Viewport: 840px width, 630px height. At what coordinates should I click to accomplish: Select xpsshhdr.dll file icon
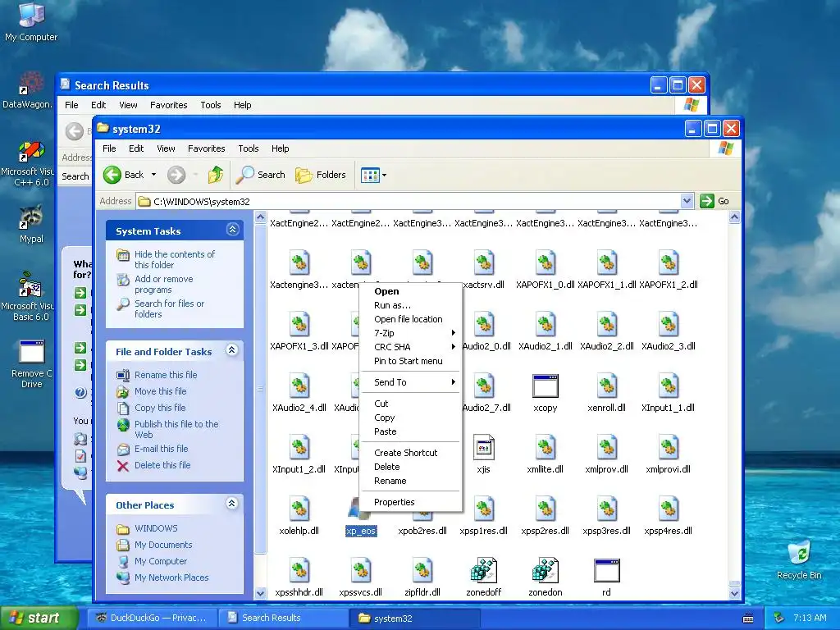299,571
